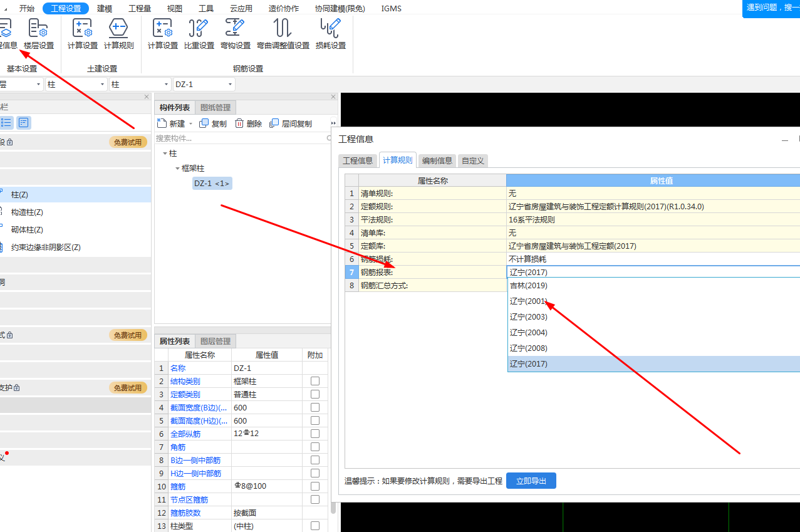Image resolution: width=800 pixels, height=532 pixels.
Task: Tick the 附加 checkbox for 定额类别
Action: [315, 394]
